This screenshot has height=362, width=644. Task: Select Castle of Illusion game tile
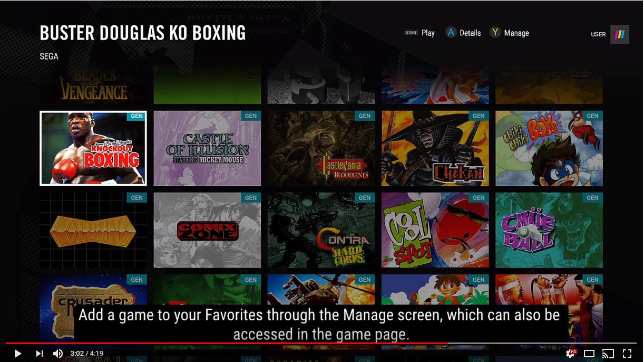pos(207,148)
